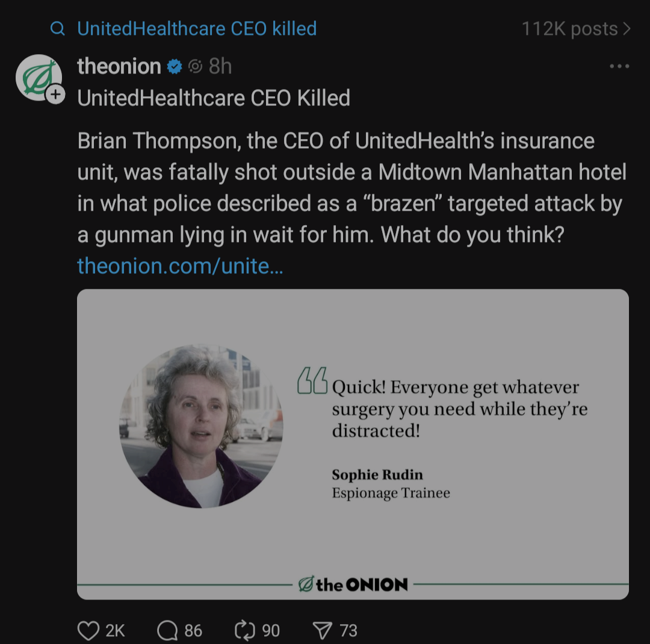Open theonion profile avatar

pos(39,77)
